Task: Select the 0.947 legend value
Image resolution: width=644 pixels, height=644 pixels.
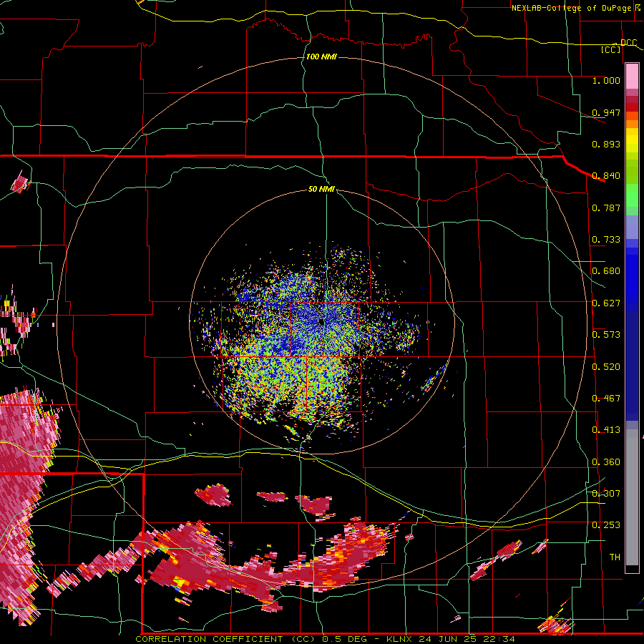Action: click(x=606, y=112)
